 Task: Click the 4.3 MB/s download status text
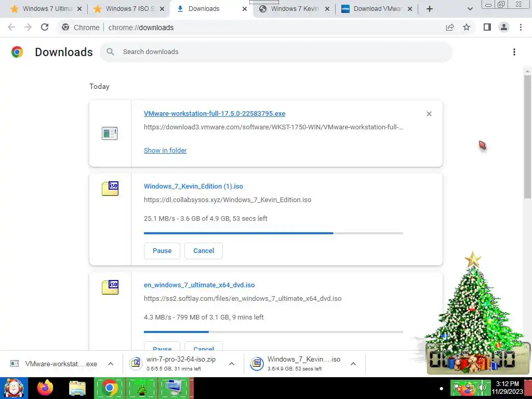click(x=204, y=317)
